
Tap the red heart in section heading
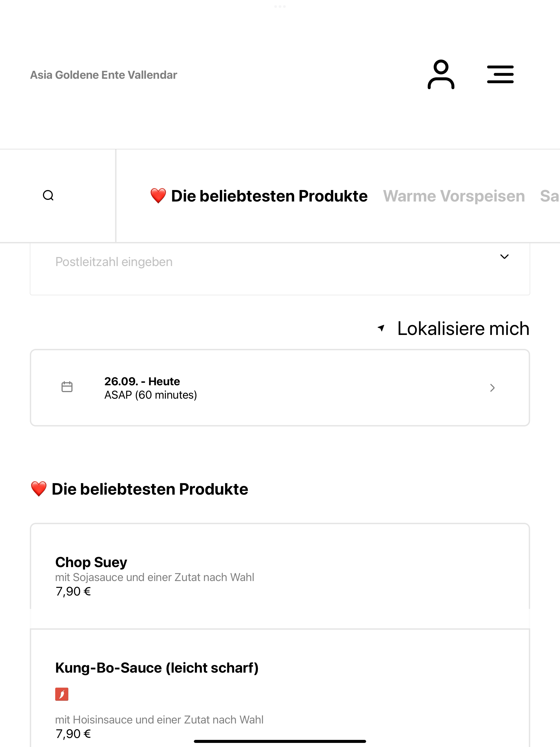coord(39,489)
